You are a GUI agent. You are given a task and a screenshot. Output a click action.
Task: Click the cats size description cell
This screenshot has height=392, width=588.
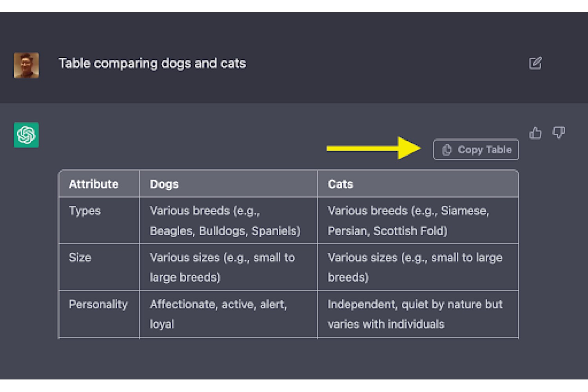pyautogui.click(x=418, y=267)
